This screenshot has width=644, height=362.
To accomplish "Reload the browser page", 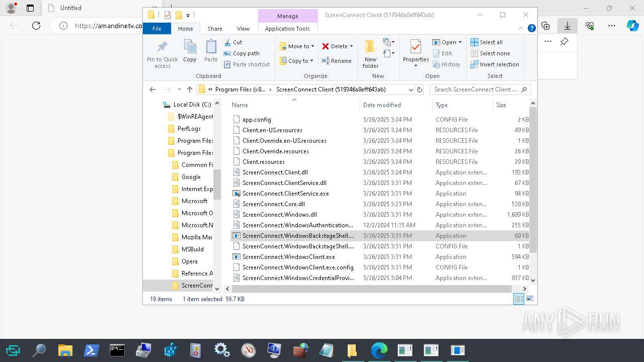I will (x=36, y=25).
